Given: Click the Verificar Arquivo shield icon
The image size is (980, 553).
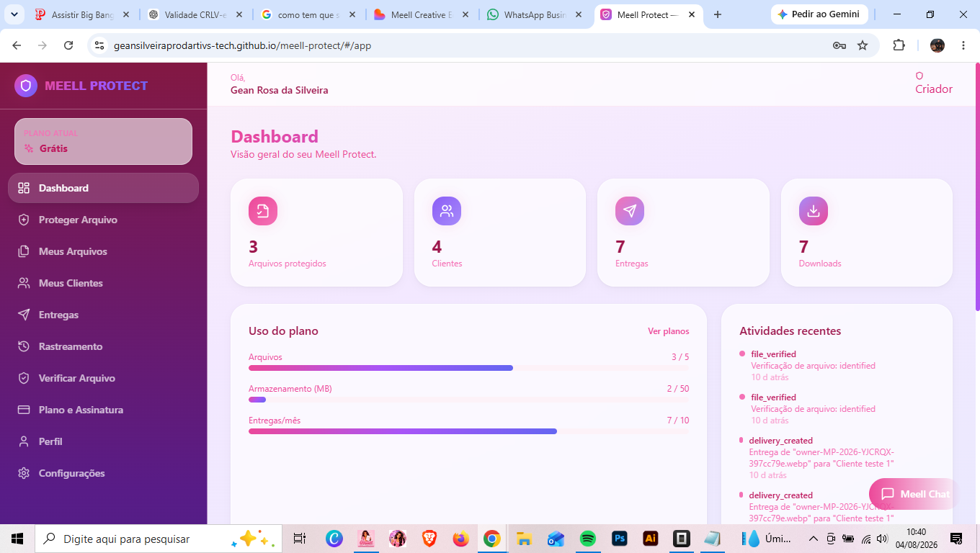Looking at the screenshot, I should click(x=24, y=378).
